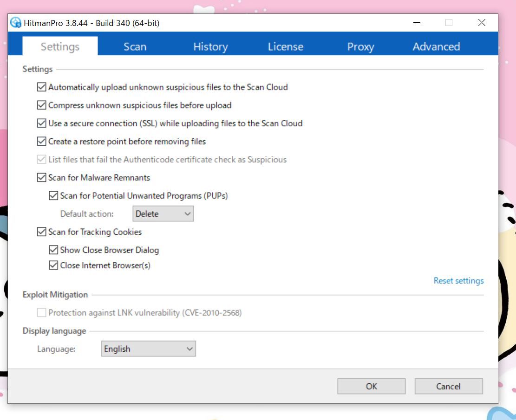Click the Default action label

pyautogui.click(x=87, y=214)
